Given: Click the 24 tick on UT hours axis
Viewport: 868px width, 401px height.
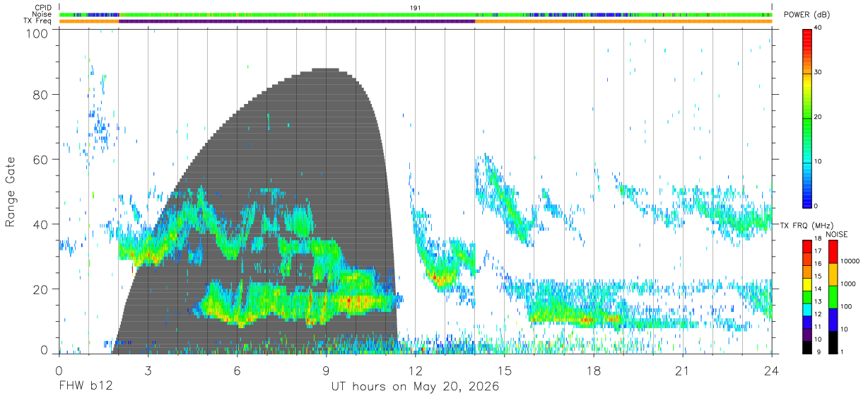Looking at the screenshot, I should pyautogui.click(x=772, y=371).
